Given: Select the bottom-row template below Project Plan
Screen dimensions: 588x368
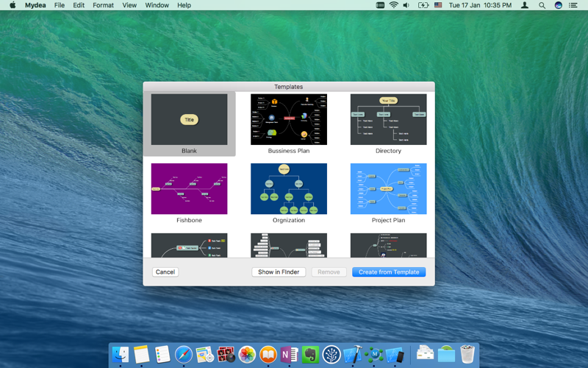Looking at the screenshot, I should coord(389,245).
